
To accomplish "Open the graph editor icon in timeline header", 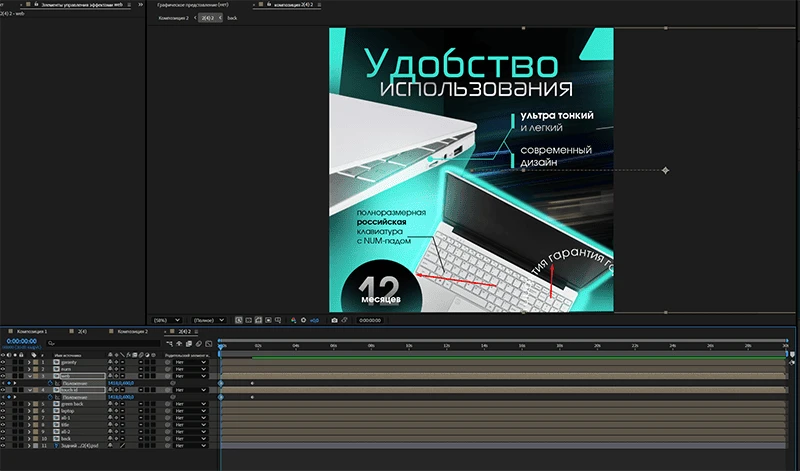I will pyautogui.click(x=208, y=344).
